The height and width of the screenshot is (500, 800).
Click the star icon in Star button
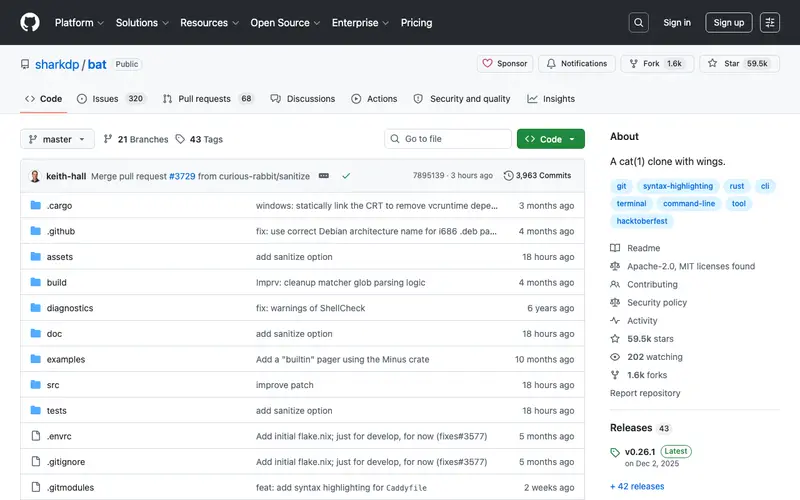713,63
